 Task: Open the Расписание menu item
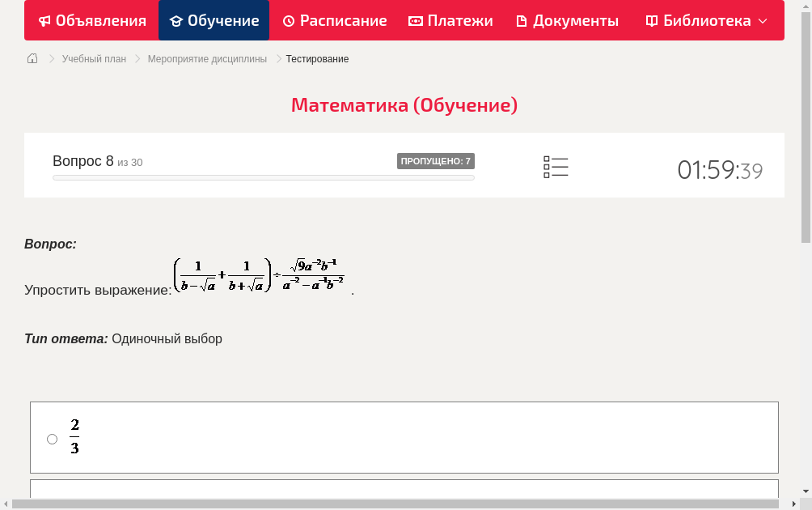click(x=334, y=20)
